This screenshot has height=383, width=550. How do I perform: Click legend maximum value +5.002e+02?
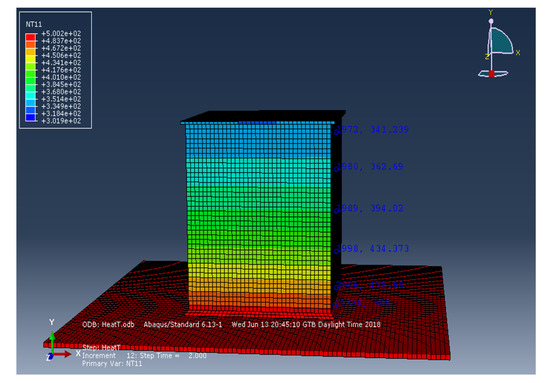click(x=61, y=33)
